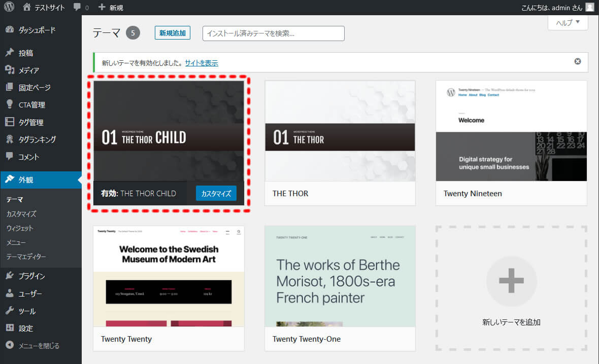Click メニューを閉じる text
599x364 pixels.
tap(39, 345)
